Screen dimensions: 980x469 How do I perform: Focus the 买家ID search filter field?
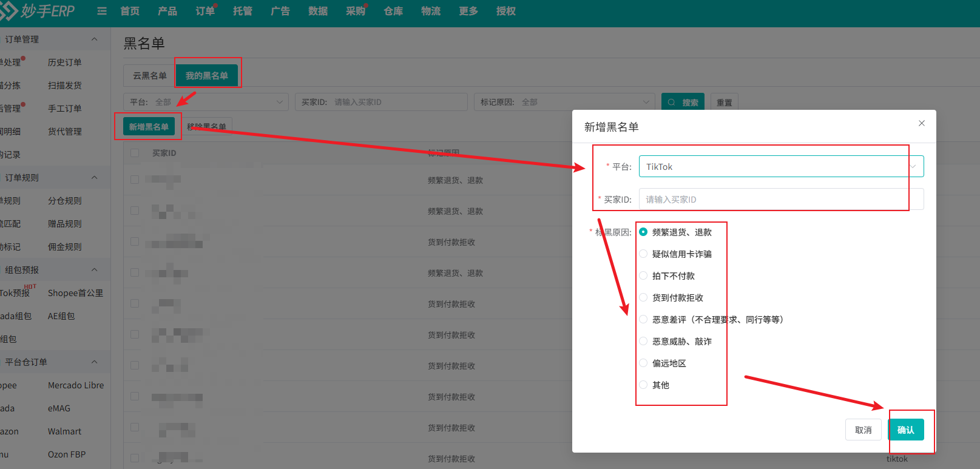pos(381,102)
